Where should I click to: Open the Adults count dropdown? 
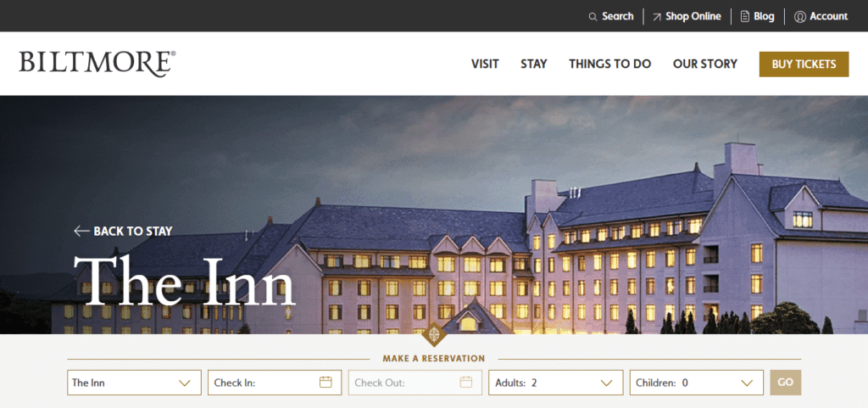coord(556,383)
